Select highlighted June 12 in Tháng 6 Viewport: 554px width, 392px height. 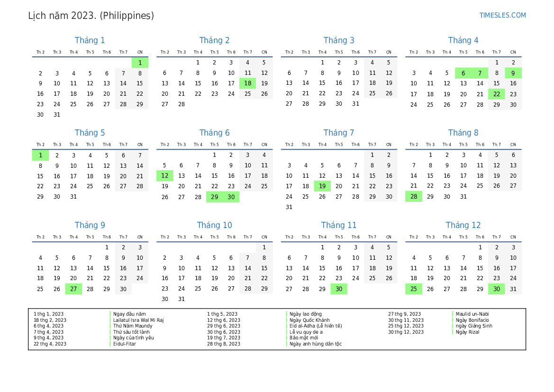(164, 176)
